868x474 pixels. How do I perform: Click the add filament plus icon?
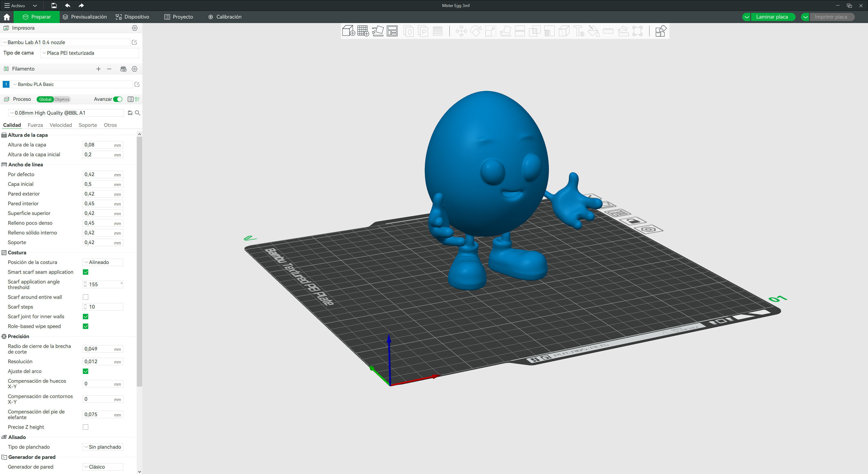pyautogui.click(x=98, y=69)
